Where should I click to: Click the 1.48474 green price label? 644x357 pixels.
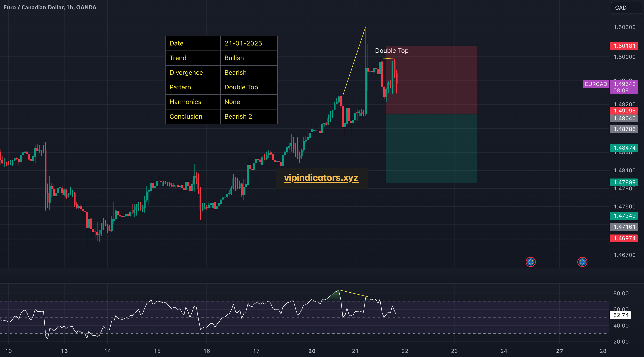[x=624, y=148]
